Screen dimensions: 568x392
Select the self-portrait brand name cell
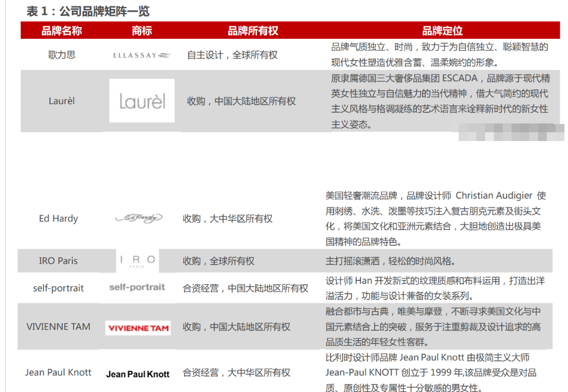(x=58, y=288)
